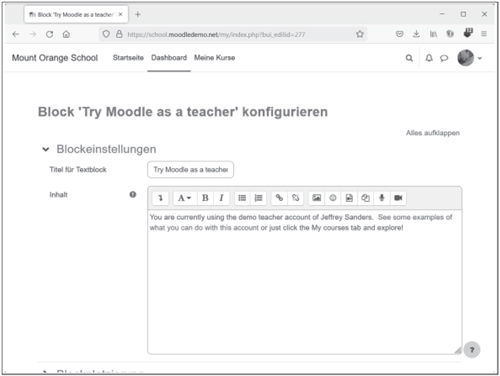Click the unlink icon
500x376 pixels.
click(x=295, y=198)
